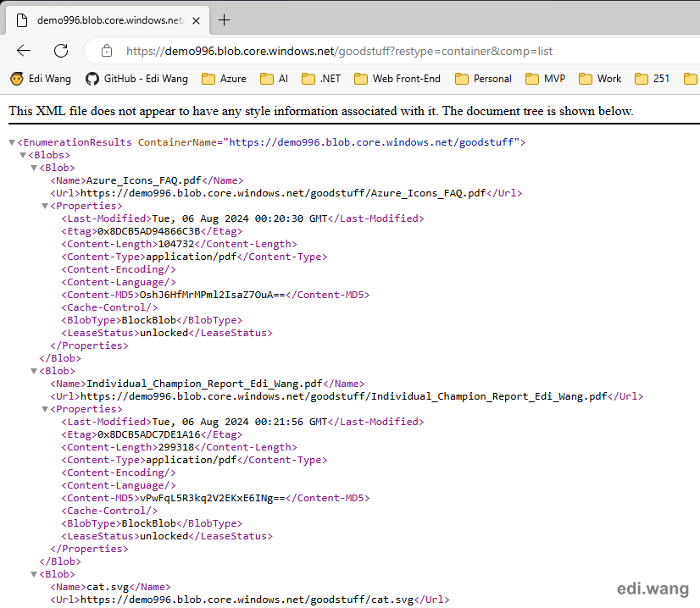This screenshot has height=608, width=700.
Task: Open the AI bookmarks folder
Action: pos(274,79)
